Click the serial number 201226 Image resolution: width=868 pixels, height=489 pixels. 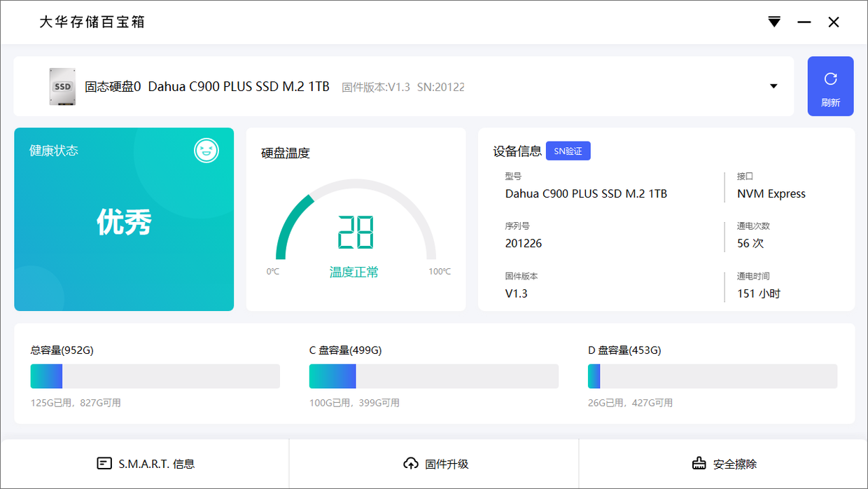point(524,244)
